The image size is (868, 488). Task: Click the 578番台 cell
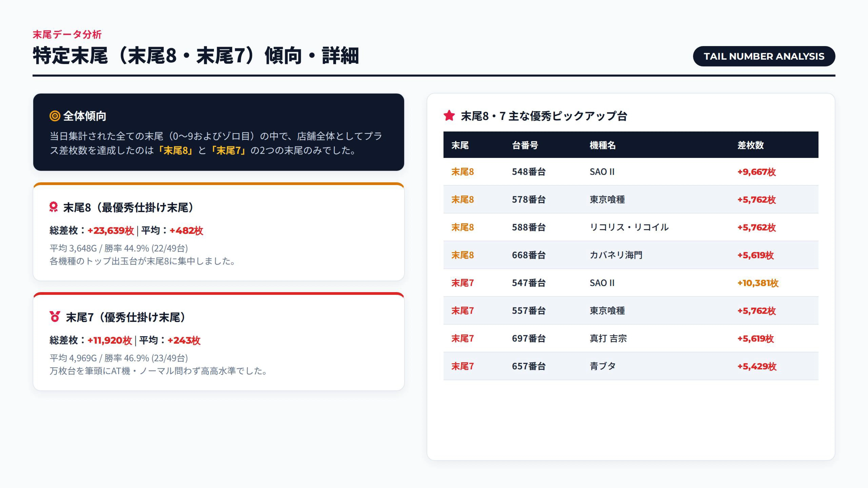pyautogui.click(x=529, y=199)
